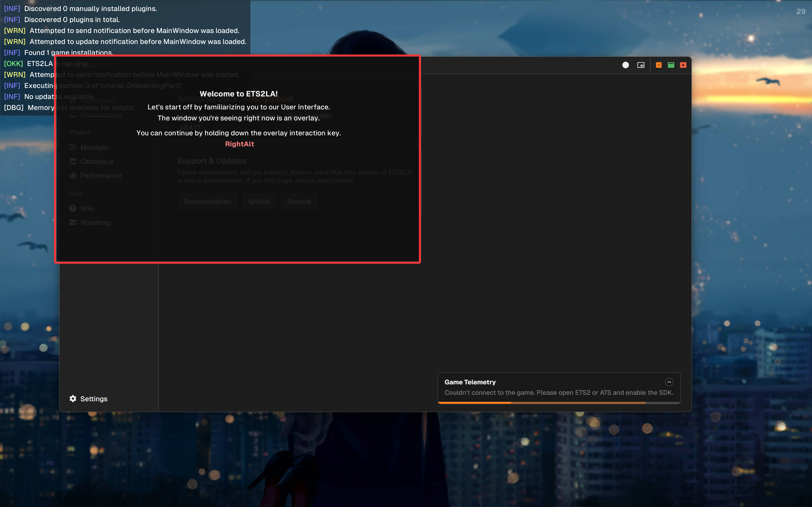
Task: Click the "Couldn't connect to the game" message
Action: pos(559,392)
